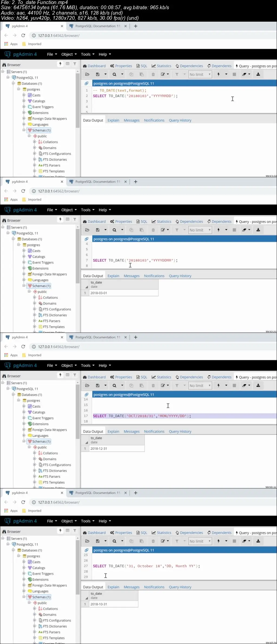Expand FTS Parsers node in 2018-12-31 frame
This screenshot has width=277, height=644.
[x=34, y=476]
